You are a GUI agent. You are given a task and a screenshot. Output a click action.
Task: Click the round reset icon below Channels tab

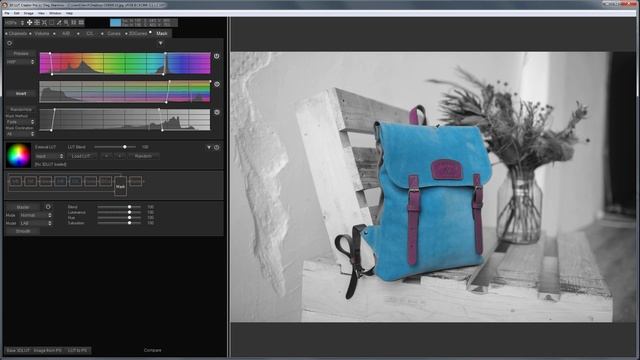tap(9, 43)
